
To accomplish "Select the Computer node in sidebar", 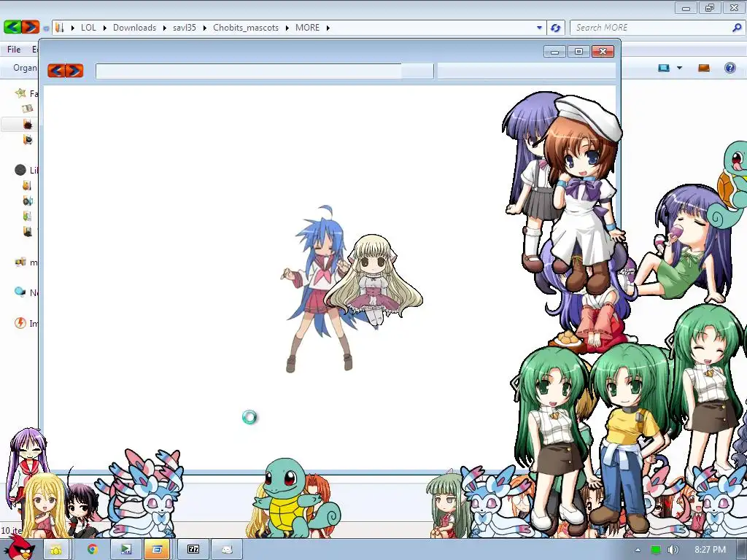I will pos(20,262).
